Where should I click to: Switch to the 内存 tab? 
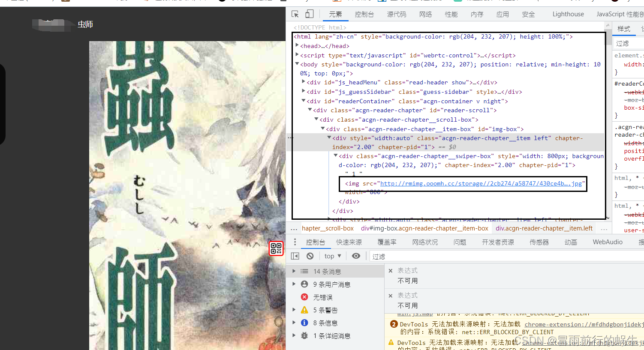point(477,14)
